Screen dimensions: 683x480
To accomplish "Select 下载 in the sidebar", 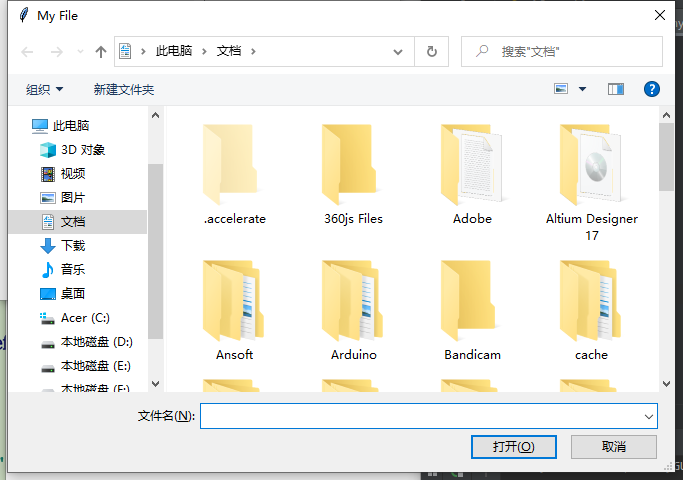I will coord(73,246).
